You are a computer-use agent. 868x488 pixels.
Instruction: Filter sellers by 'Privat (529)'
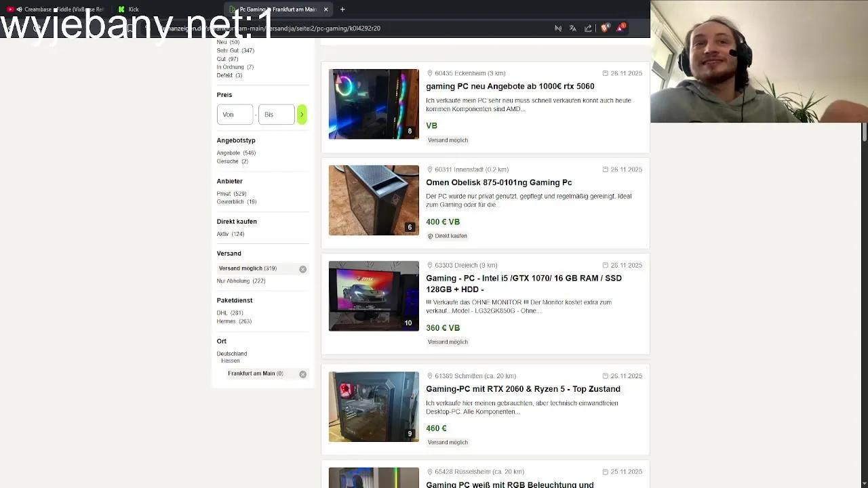[231, 194]
